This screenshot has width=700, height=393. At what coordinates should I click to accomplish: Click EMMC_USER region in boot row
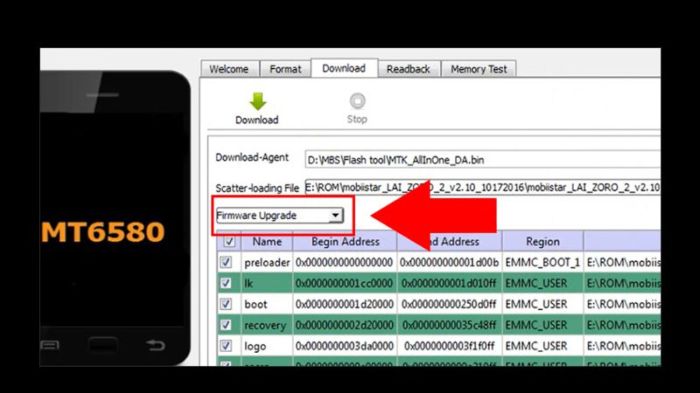coord(542,304)
